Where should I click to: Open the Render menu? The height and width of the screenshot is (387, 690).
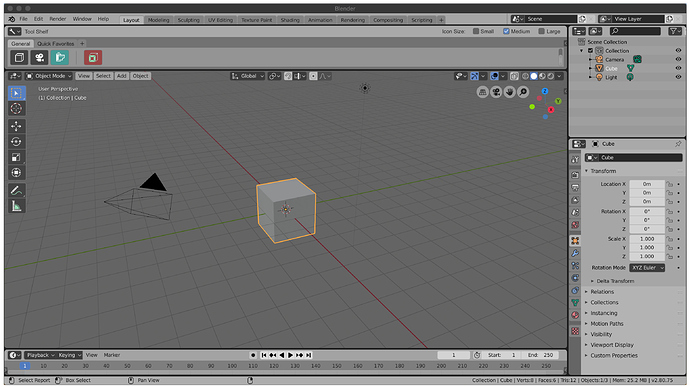tap(58, 19)
